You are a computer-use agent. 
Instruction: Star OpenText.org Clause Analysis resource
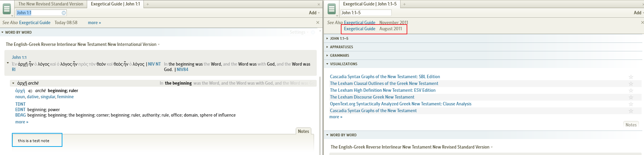point(631,104)
